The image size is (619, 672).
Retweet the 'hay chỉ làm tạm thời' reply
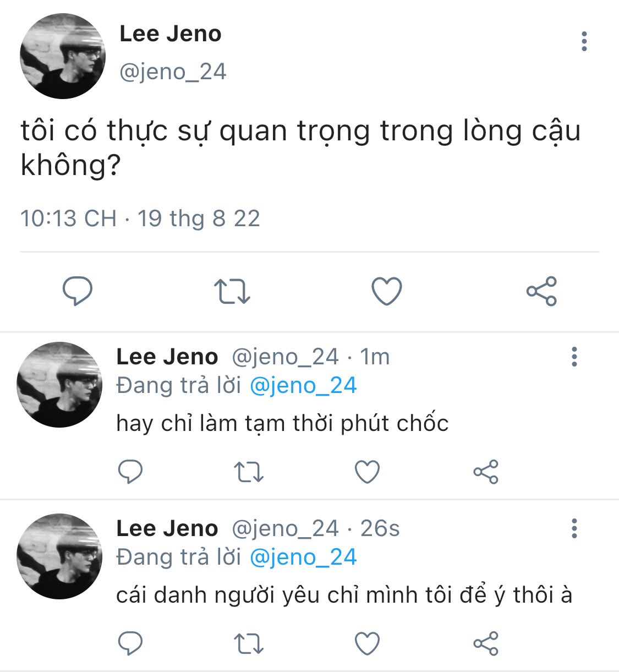(x=249, y=472)
